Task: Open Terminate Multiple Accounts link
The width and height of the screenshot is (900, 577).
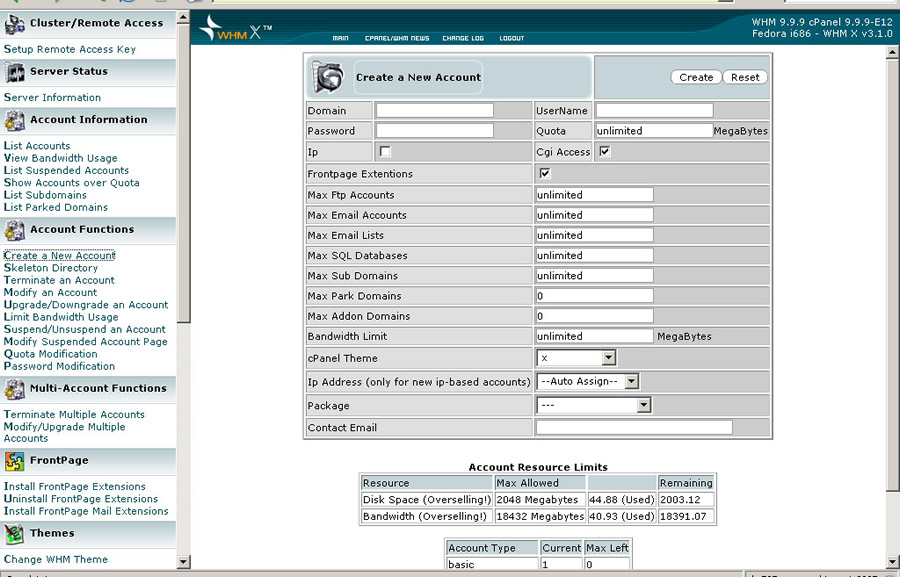Action: 74,415
